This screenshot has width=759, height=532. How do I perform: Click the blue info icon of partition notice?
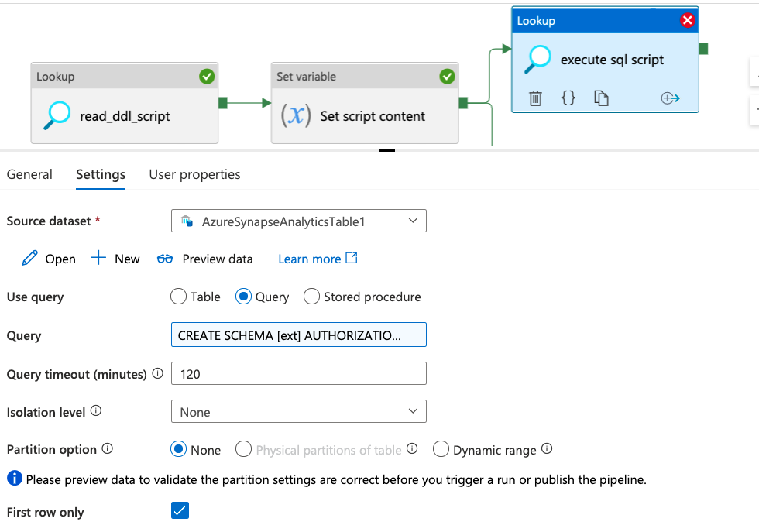(15, 478)
